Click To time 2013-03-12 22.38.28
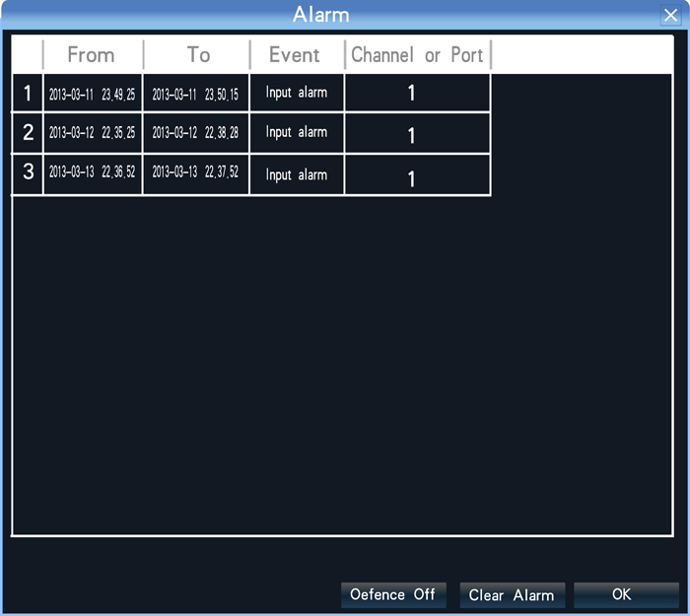The width and height of the screenshot is (690, 616). tap(196, 133)
